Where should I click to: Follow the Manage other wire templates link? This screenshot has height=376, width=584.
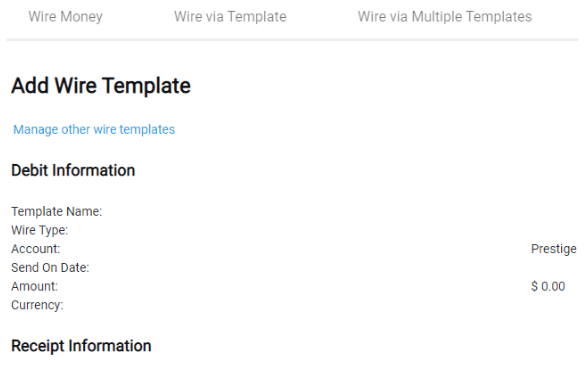tap(94, 130)
